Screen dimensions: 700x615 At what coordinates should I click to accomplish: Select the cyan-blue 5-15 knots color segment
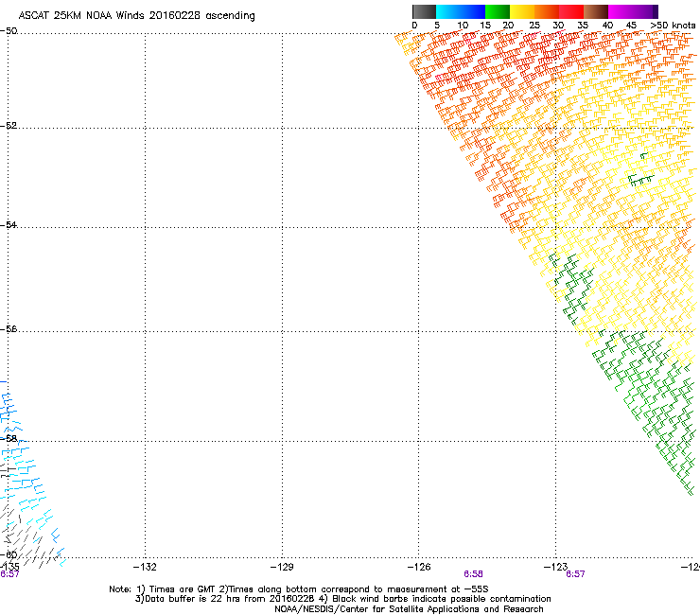(461, 11)
